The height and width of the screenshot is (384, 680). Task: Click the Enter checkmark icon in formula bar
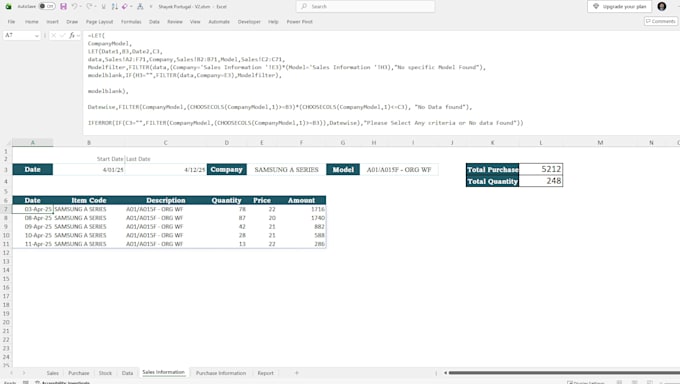(62, 35)
